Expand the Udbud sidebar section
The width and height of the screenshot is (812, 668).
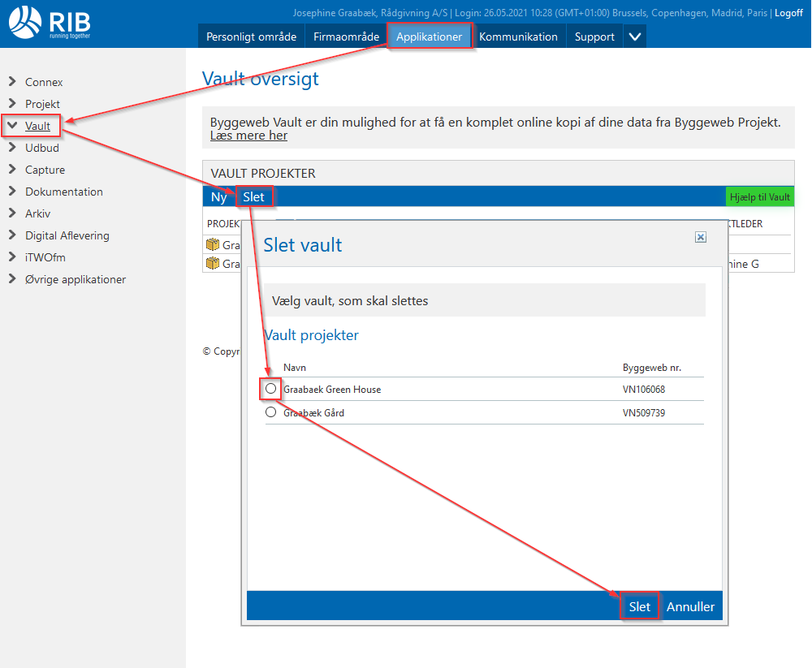click(x=13, y=148)
